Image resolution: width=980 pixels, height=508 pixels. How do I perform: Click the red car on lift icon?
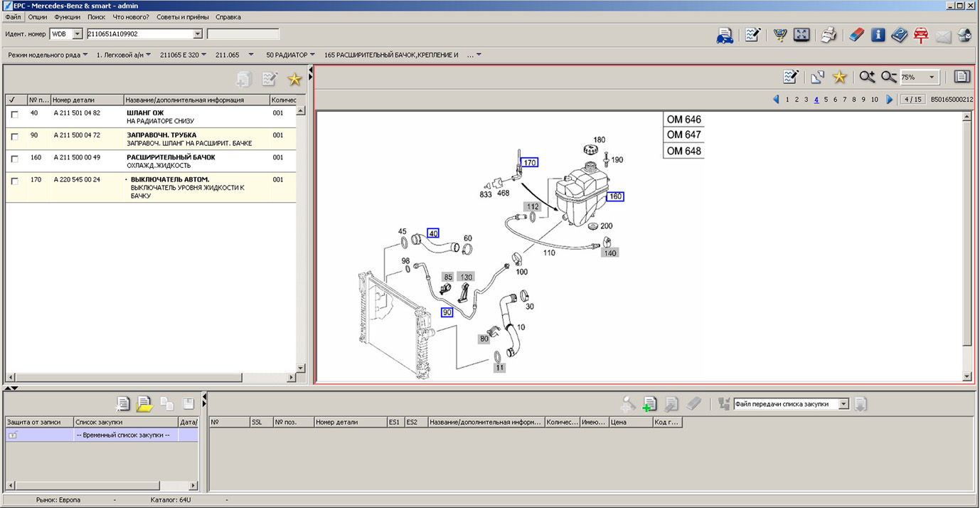(922, 35)
